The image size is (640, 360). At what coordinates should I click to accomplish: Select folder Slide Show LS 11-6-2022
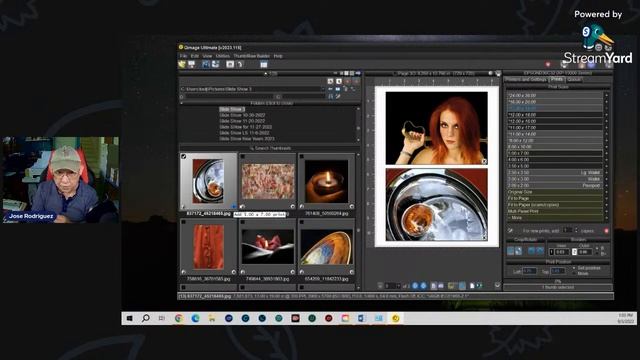244,133
